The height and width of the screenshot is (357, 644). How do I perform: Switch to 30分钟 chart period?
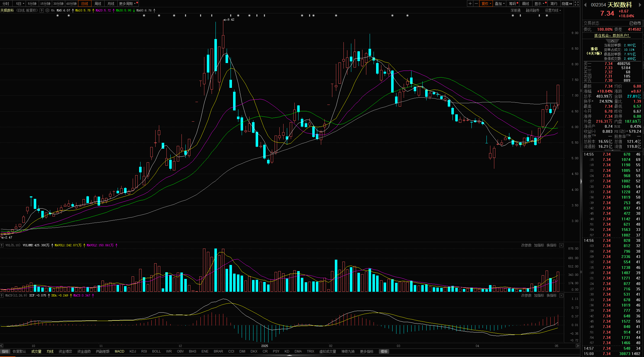point(58,4)
